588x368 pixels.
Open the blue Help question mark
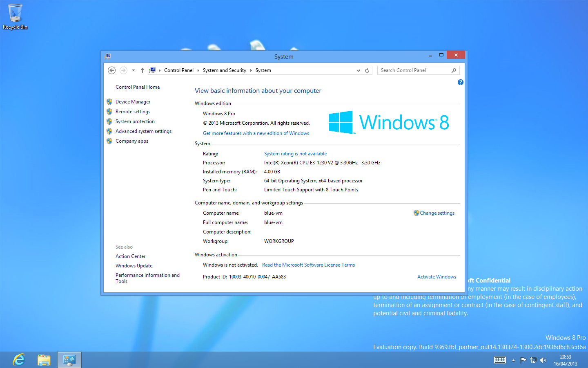(x=460, y=82)
